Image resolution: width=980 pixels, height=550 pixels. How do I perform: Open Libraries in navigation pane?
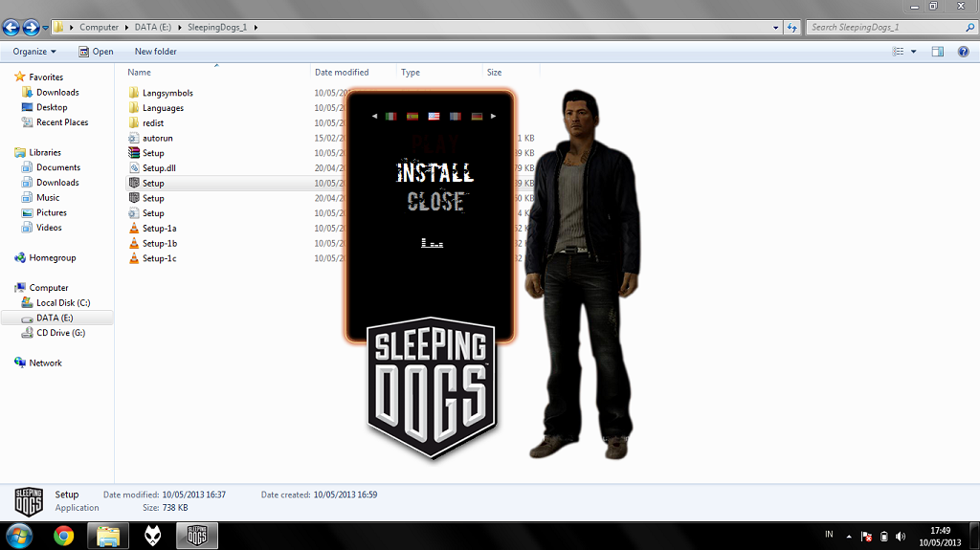[45, 152]
